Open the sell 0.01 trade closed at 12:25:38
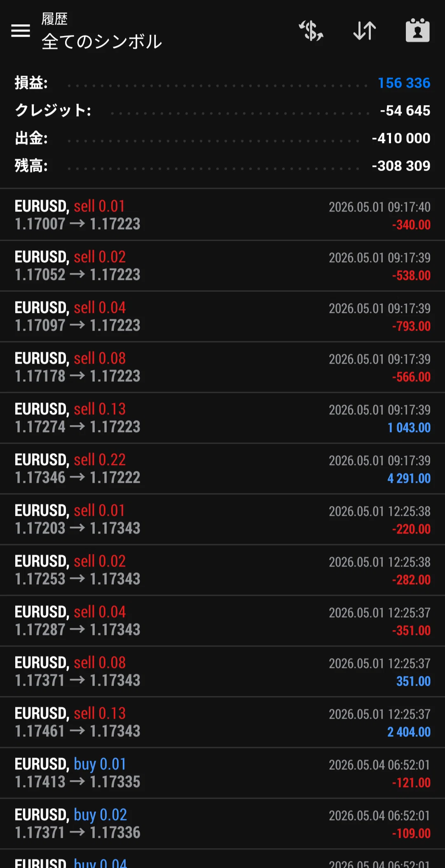This screenshot has width=445, height=868. point(222,519)
